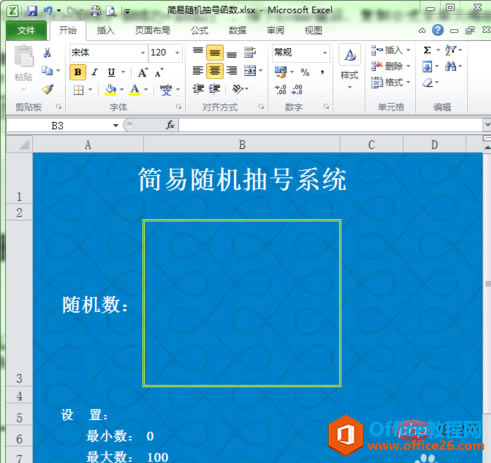Click the Print Preview icon in title bar
Viewport: 491px width, 463px height.
click(111, 11)
